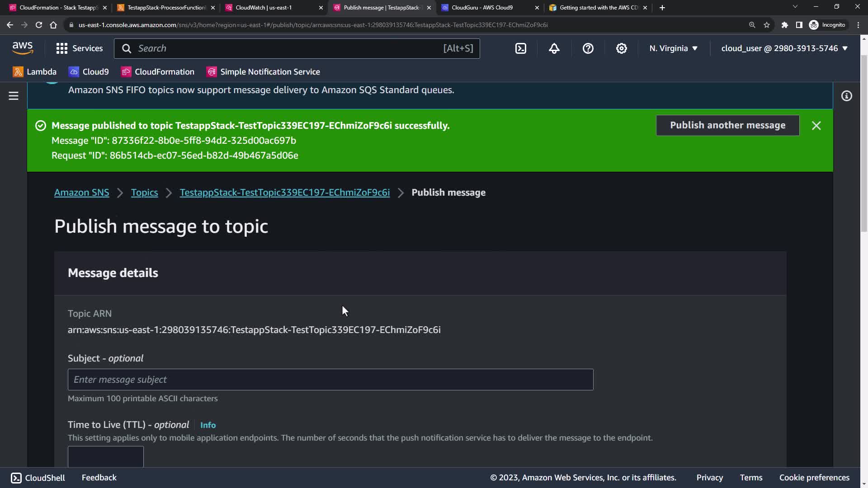Expand the N. Virginia region dropdown
Viewport: 868px width, 488px height.
673,48
